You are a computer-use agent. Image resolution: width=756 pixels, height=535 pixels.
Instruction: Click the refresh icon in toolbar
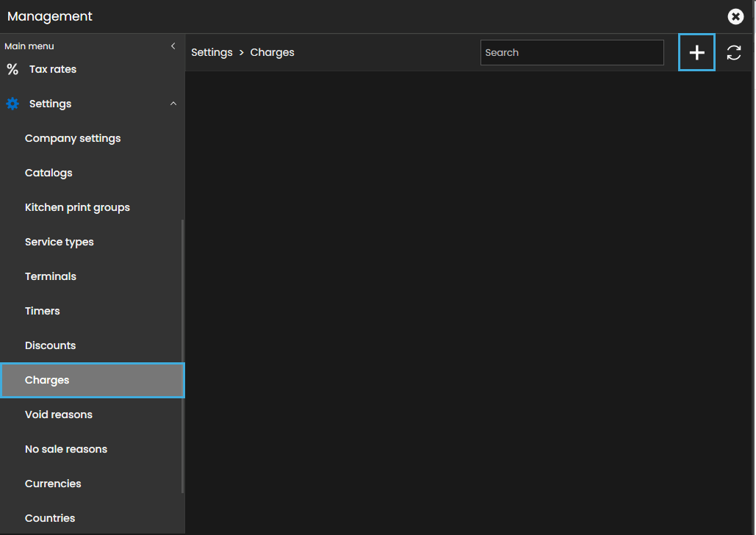point(733,53)
